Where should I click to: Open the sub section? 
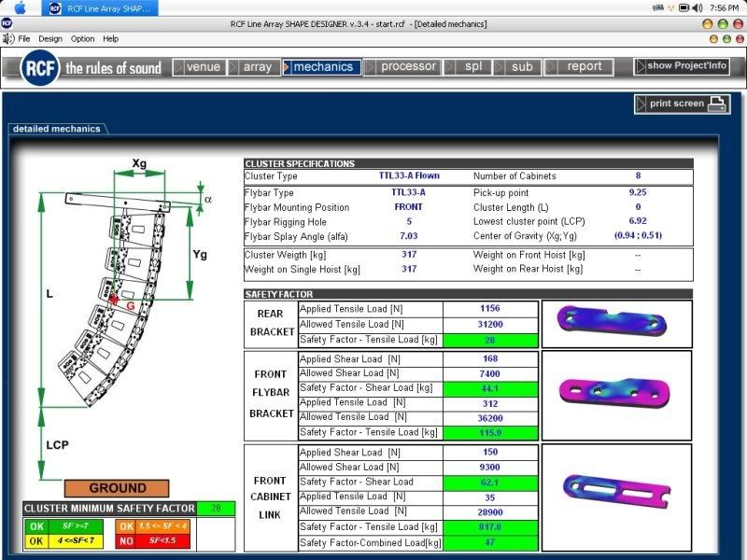(517, 67)
